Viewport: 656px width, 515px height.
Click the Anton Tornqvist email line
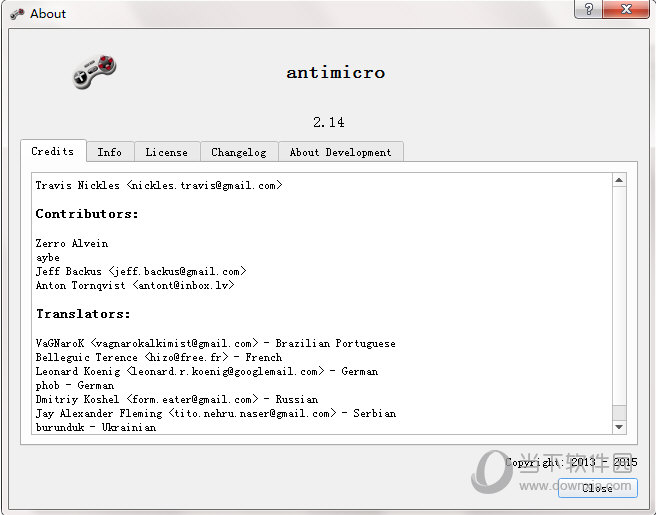pyautogui.click(x=135, y=285)
